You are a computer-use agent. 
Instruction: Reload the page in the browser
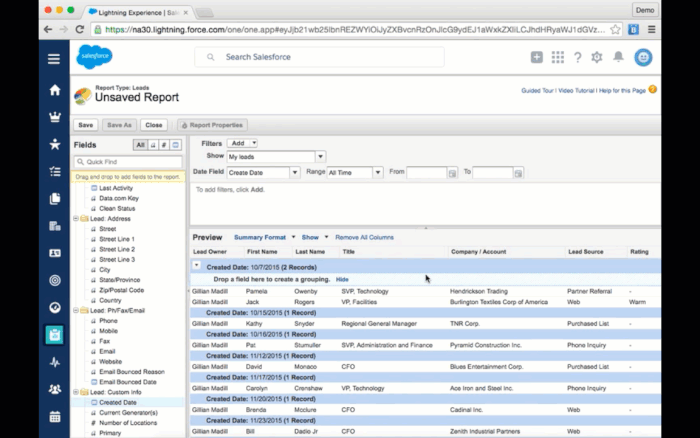pos(80,29)
